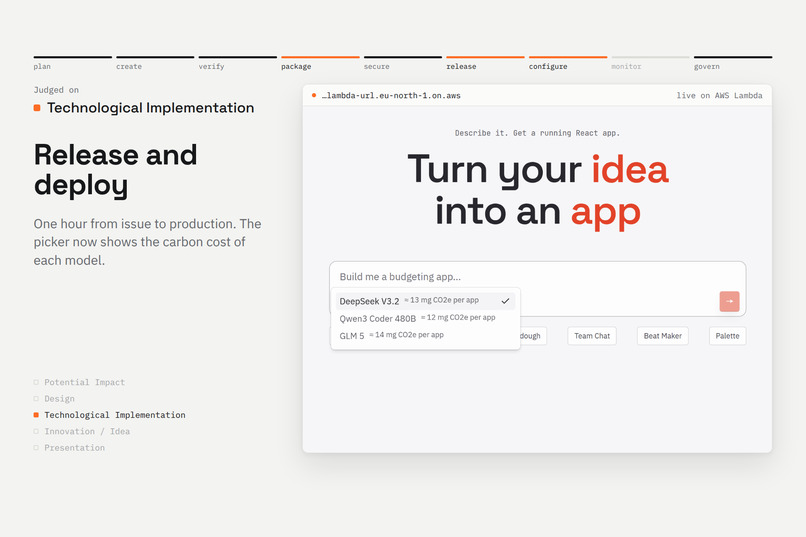This screenshot has height=537, width=806.
Task: Select Potential Impact criterion
Action: point(80,382)
